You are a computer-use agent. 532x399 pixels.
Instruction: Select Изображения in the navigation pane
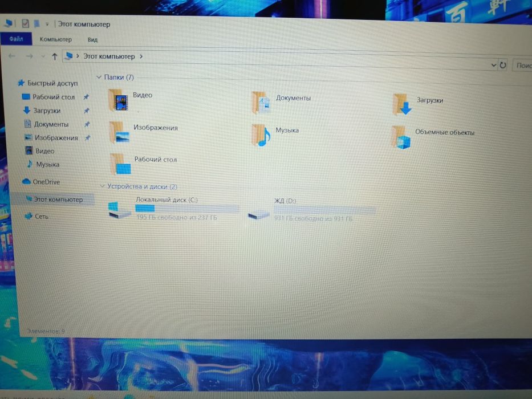[56, 138]
